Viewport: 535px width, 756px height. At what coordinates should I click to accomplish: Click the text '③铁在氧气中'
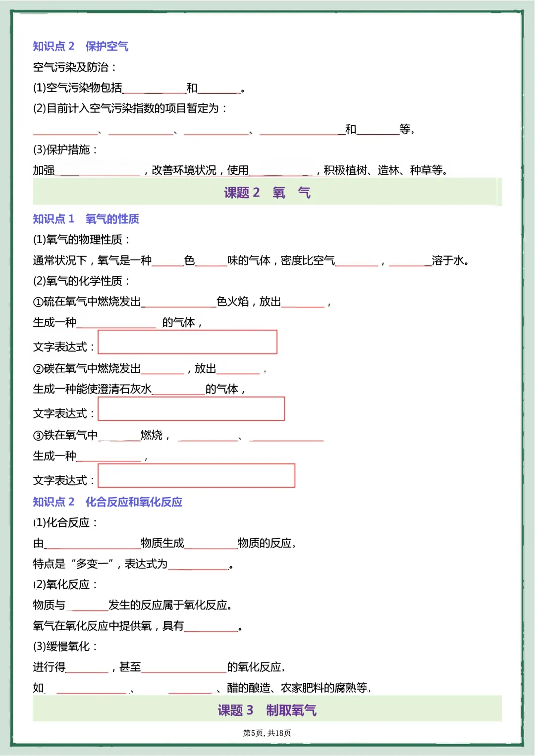(x=65, y=435)
